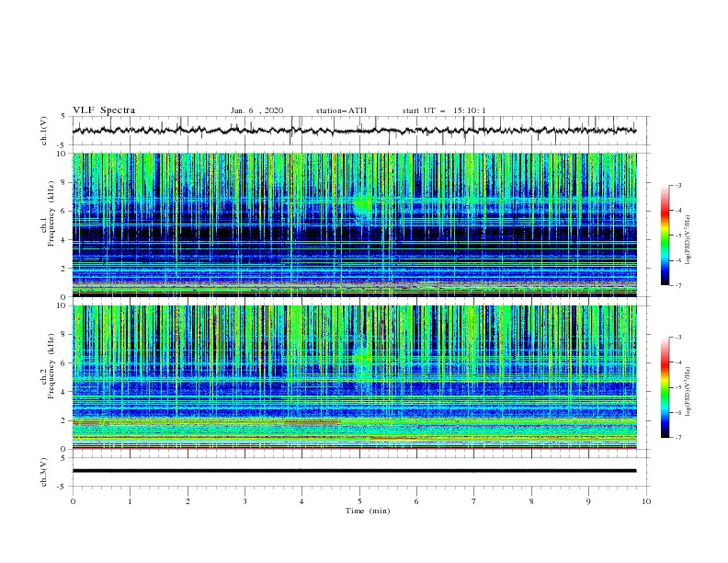Click the "-3" label on upper color scale
Viewport: 728px width, 563px height.
678,185
